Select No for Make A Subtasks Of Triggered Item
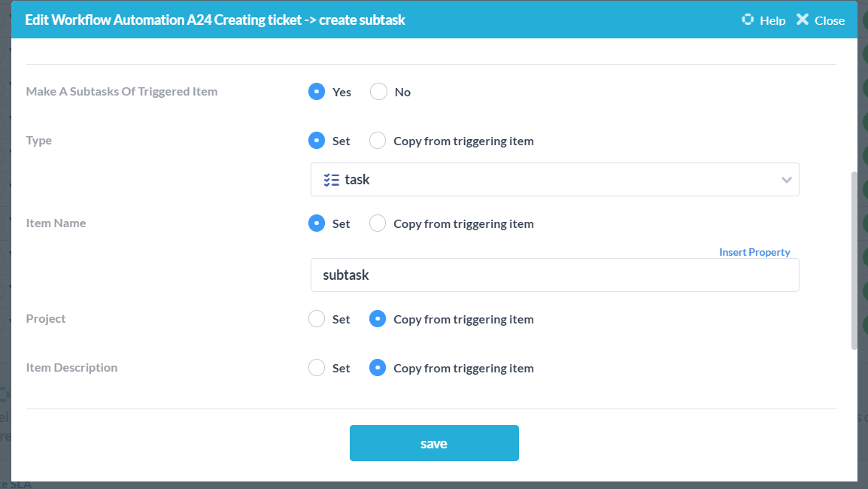 (x=377, y=91)
